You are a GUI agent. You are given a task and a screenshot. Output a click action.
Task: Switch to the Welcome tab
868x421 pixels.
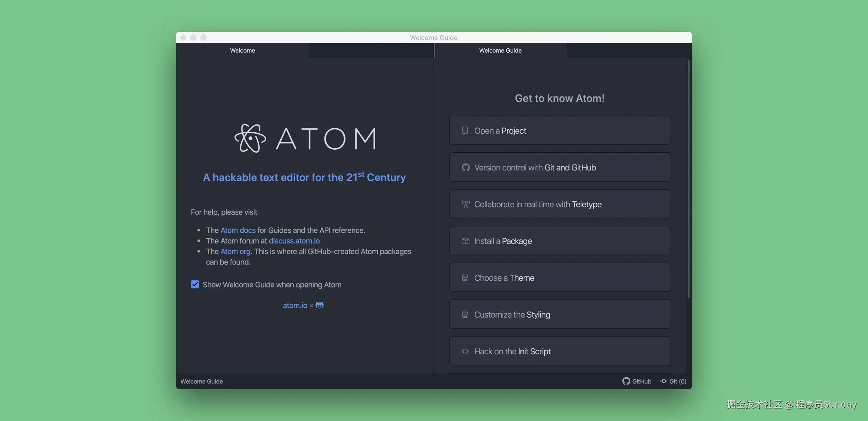[x=243, y=50]
